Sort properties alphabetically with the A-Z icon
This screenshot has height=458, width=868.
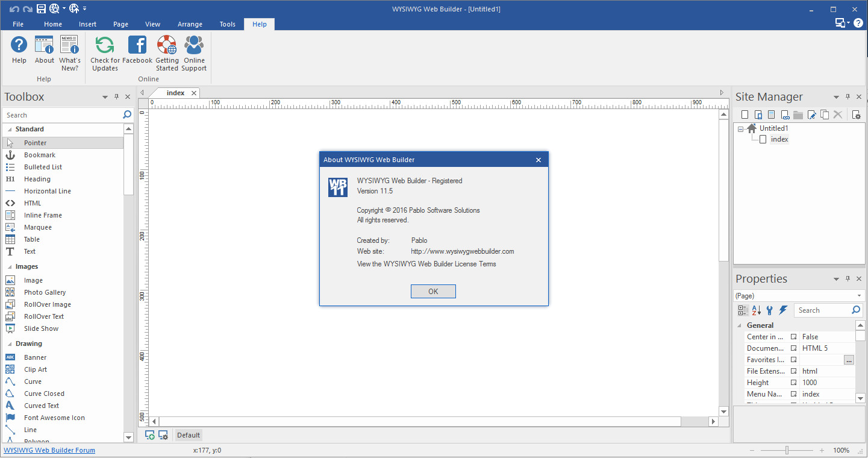757,310
